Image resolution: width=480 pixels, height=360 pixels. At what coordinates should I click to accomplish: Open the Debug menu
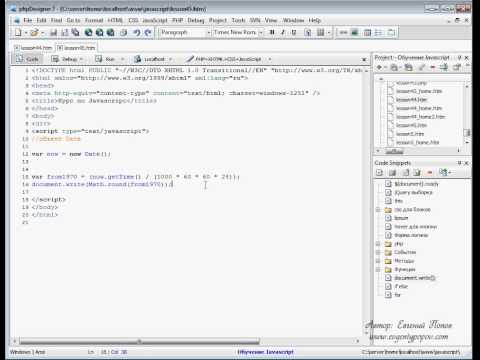[x=196, y=20]
